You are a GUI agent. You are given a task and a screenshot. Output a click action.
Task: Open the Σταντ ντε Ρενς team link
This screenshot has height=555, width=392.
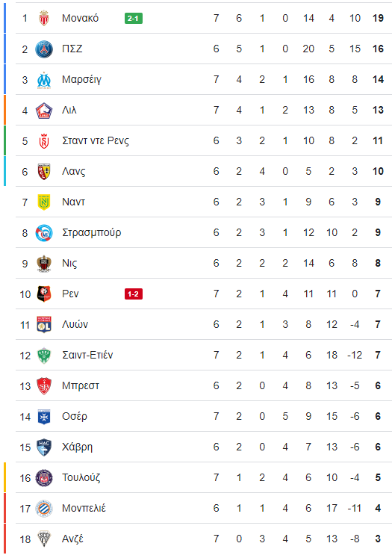96,141
